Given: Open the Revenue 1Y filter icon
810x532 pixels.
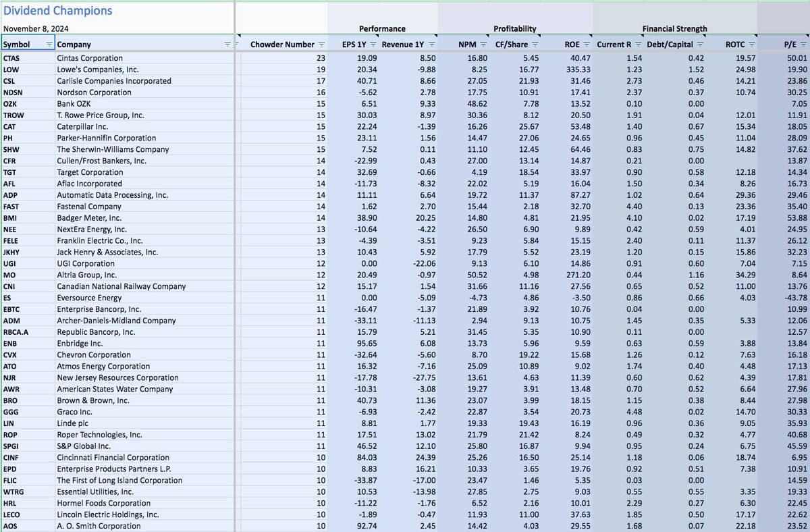Looking at the screenshot, I should [x=431, y=45].
